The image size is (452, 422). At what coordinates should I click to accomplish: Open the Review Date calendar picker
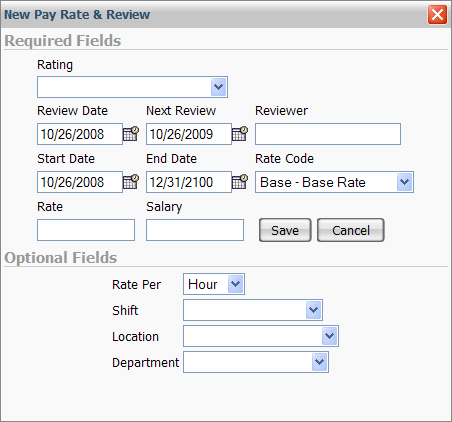pos(131,134)
